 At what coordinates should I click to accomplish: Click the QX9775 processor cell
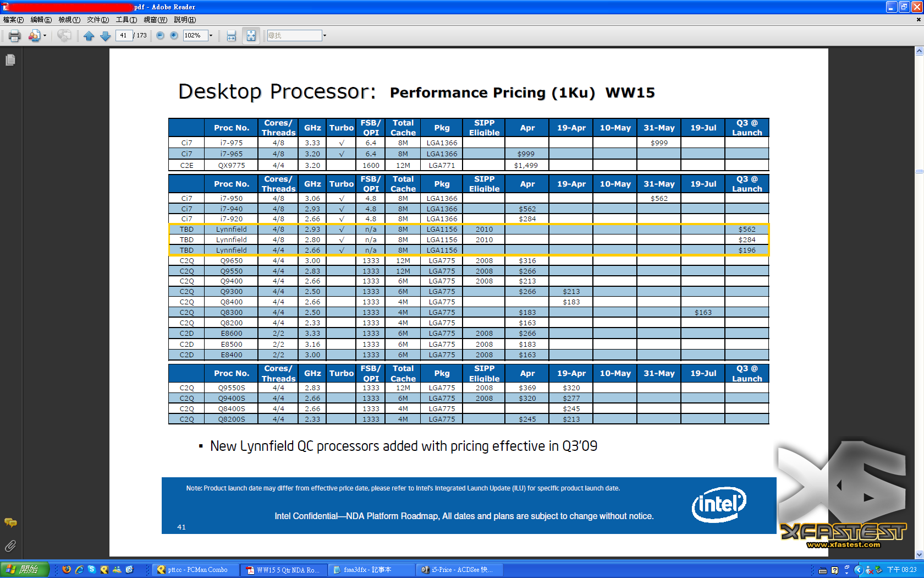pos(232,166)
